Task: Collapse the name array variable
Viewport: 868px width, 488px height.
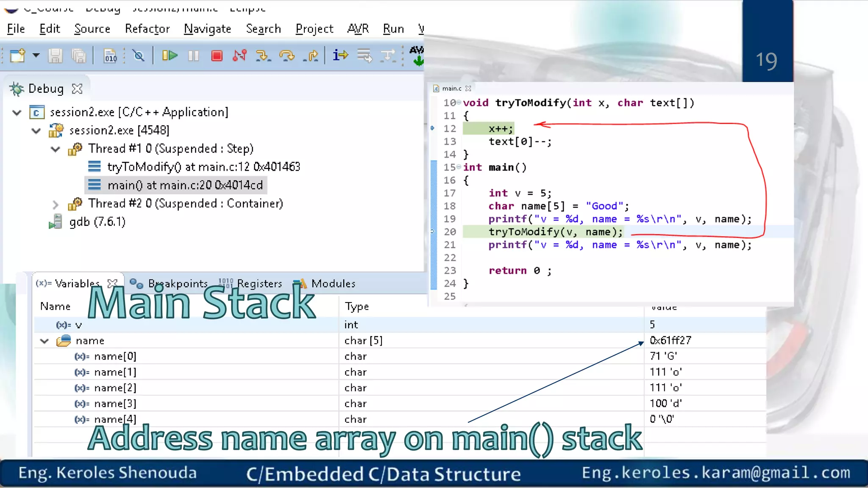Action: pyautogui.click(x=44, y=341)
